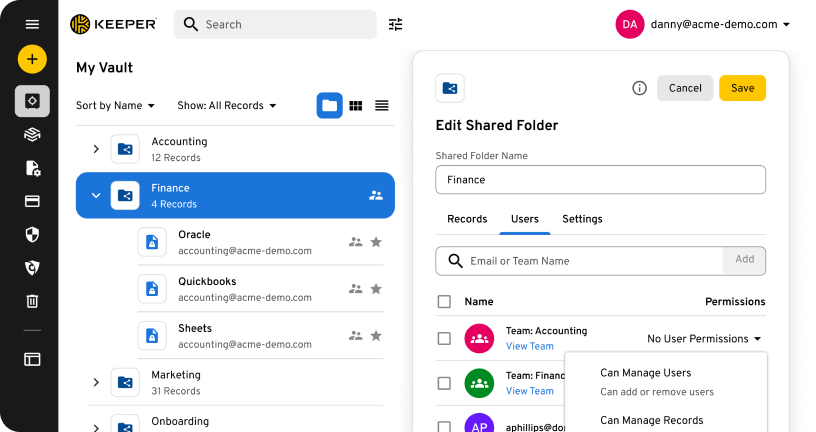The height and width of the screenshot is (432, 816).
Task: Star the Oracle record as favorite
Action: click(x=376, y=242)
